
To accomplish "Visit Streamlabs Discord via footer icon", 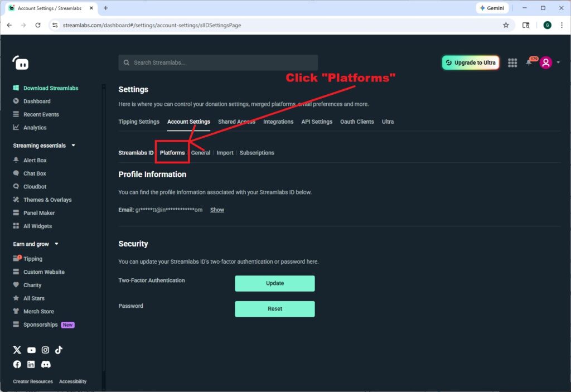I will coord(46,364).
